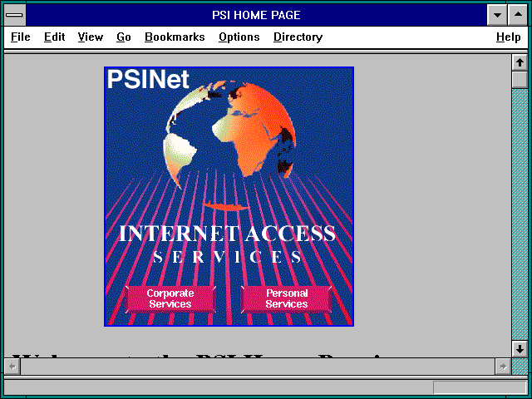Click the vertical scrollbar track below thumb
The image size is (532, 399).
520,214
